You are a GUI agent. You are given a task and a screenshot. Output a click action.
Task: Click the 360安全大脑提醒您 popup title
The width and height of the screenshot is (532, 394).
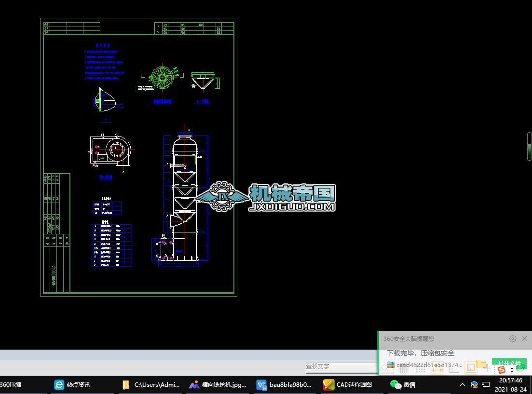pyautogui.click(x=409, y=339)
